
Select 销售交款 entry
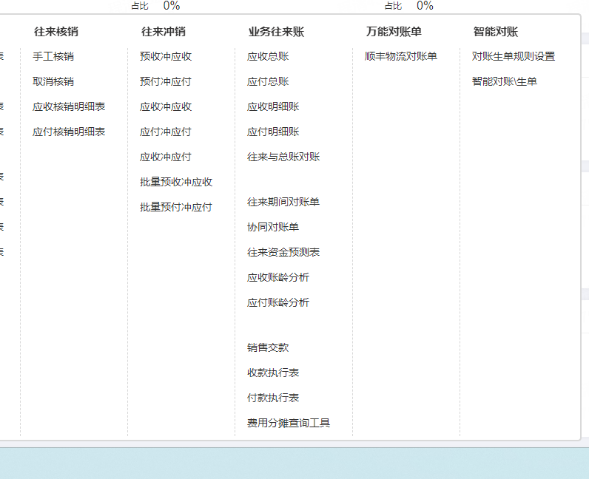[x=268, y=347]
